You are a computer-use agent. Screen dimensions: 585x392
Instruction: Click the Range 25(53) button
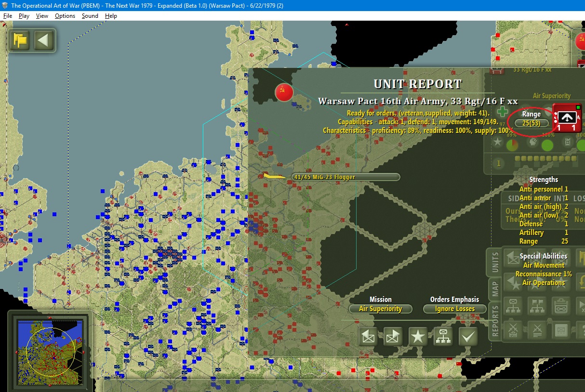coord(532,123)
